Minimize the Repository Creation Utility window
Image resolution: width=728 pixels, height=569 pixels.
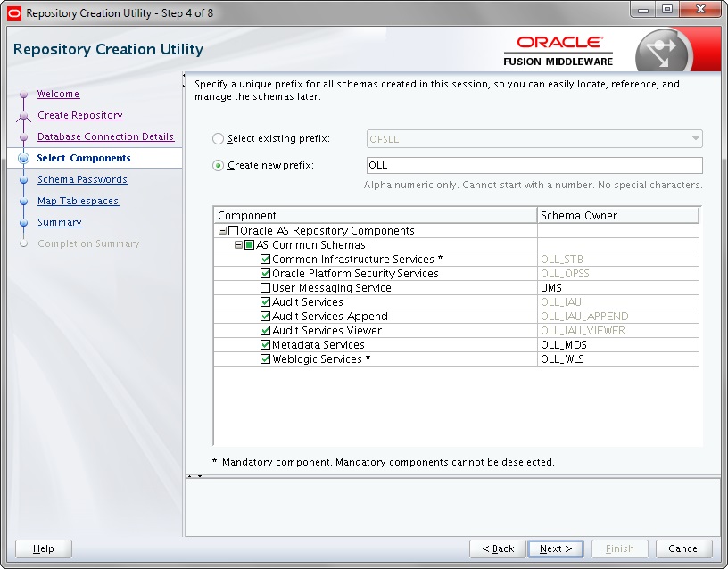[x=643, y=10]
